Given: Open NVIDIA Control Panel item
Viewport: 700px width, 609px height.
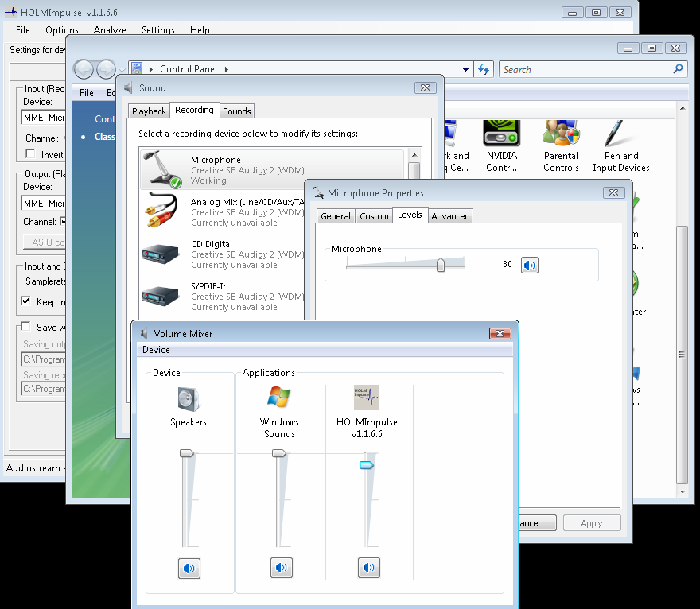Looking at the screenshot, I should tap(501, 146).
